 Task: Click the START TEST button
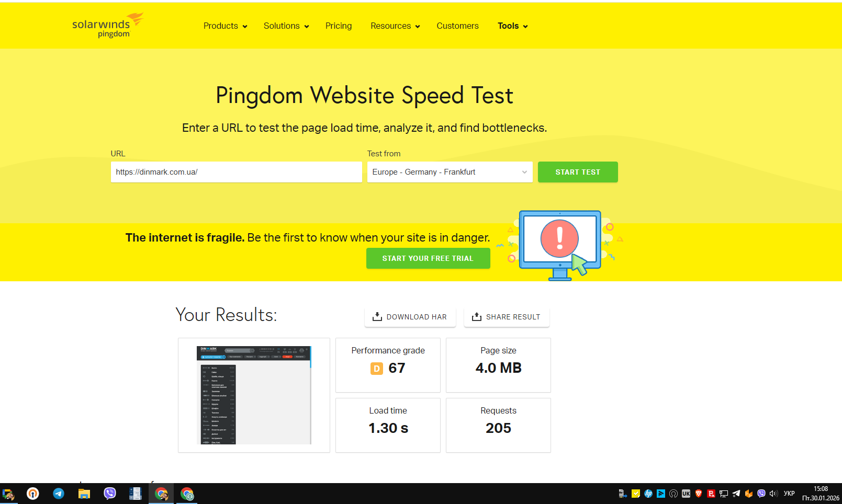pos(578,172)
